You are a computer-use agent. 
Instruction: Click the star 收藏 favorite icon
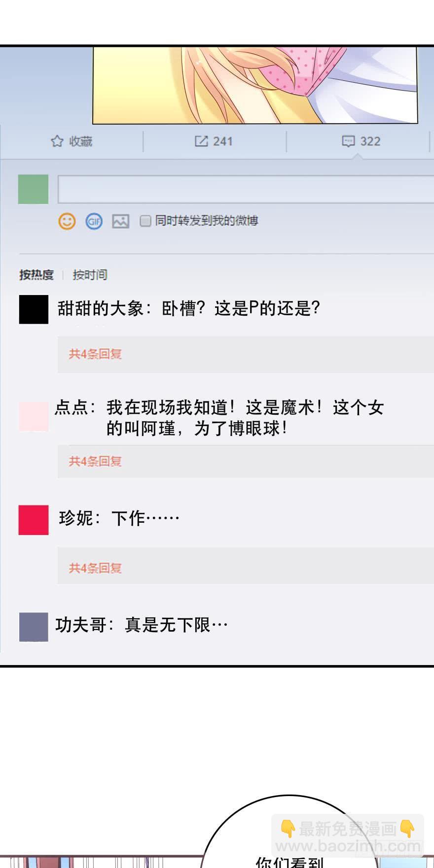click(x=57, y=141)
